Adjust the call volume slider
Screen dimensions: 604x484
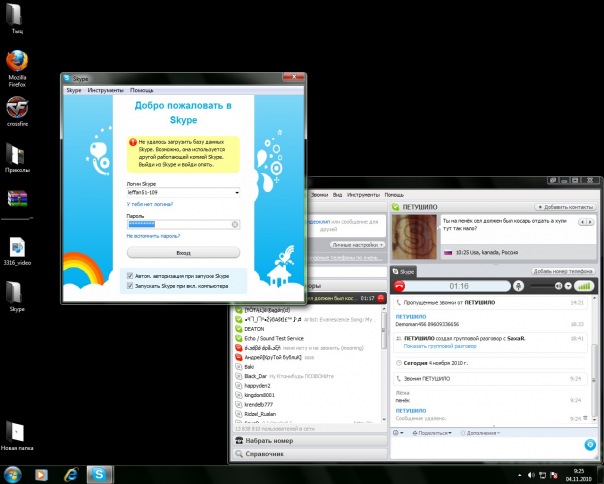(x=542, y=286)
